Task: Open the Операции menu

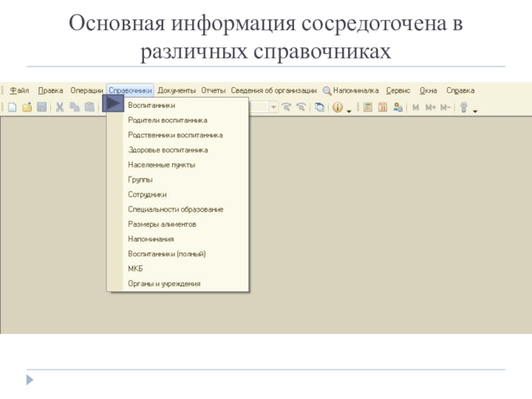Action: (x=86, y=90)
